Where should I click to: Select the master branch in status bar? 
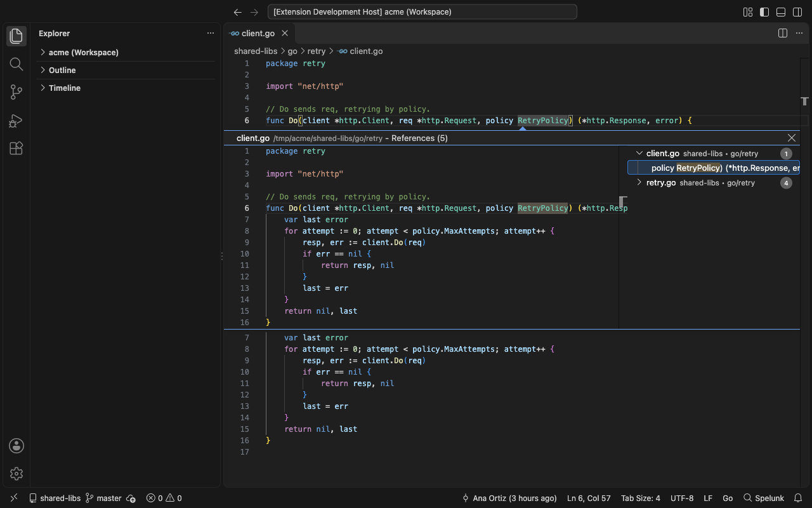tap(103, 498)
